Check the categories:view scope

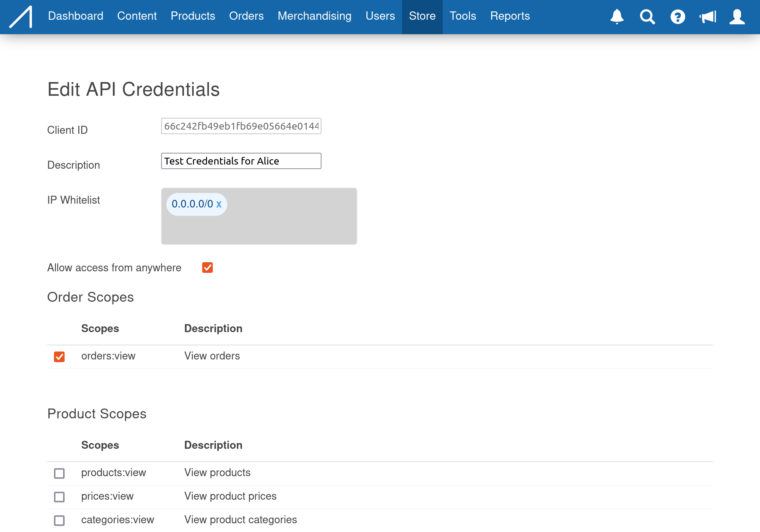pos(59,520)
